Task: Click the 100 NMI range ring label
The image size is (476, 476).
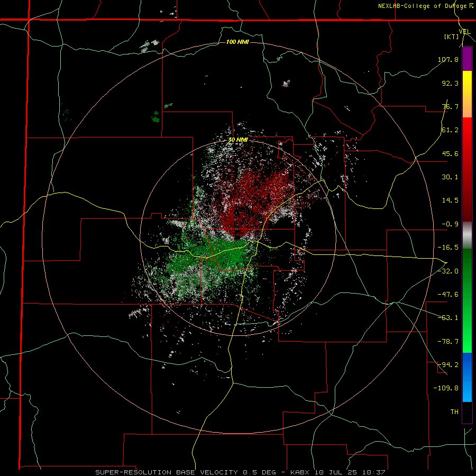Action: point(237,42)
